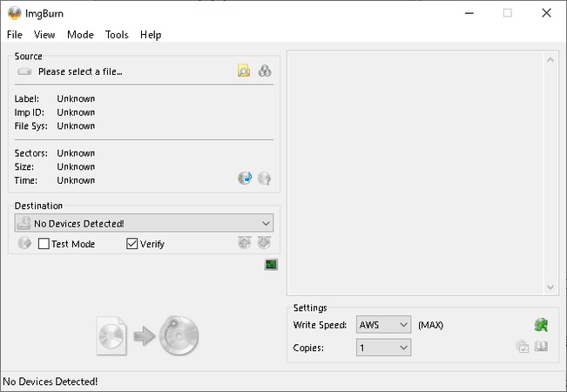Open the File menu
Image resolution: width=567 pixels, height=392 pixels.
[x=15, y=35]
